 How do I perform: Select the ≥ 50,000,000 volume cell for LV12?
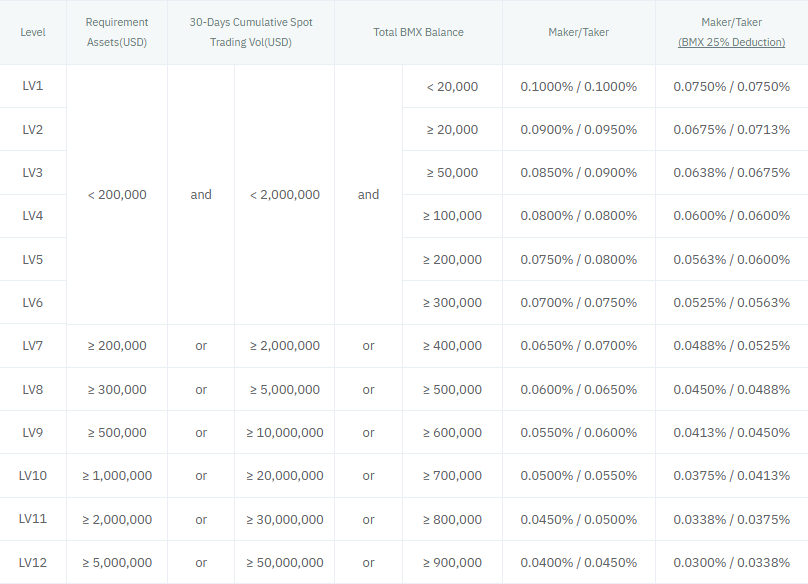(284, 562)
